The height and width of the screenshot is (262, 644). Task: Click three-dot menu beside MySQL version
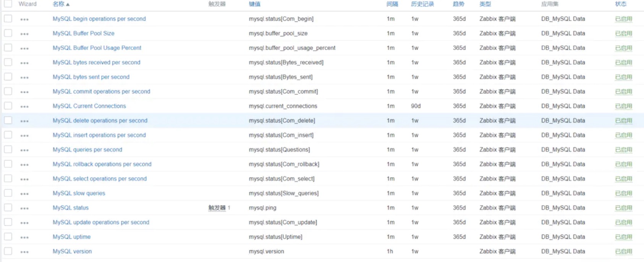pyautogui.click(x=24, y=252)
